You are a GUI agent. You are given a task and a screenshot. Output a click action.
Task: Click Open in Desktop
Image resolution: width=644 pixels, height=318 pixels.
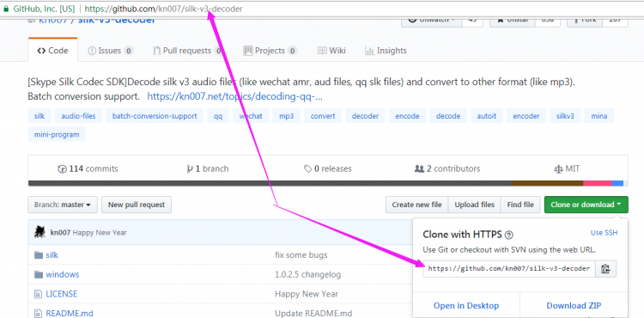click(466, 306)
